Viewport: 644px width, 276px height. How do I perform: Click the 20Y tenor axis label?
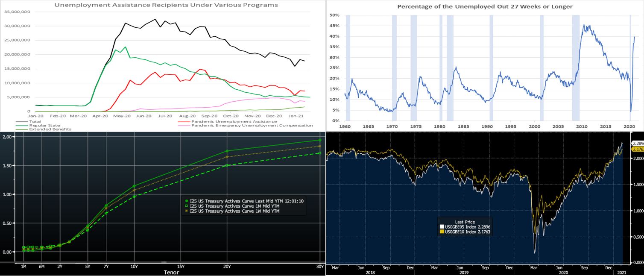point(227,267)
